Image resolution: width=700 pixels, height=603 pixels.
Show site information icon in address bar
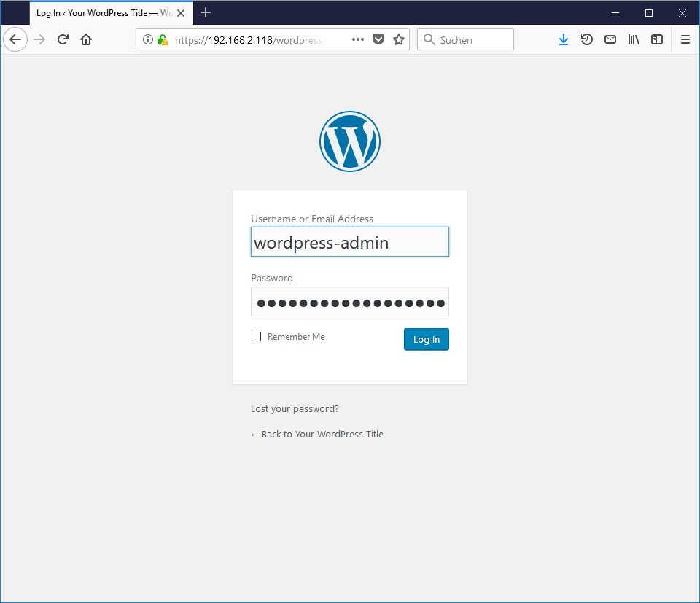point(148,39)
